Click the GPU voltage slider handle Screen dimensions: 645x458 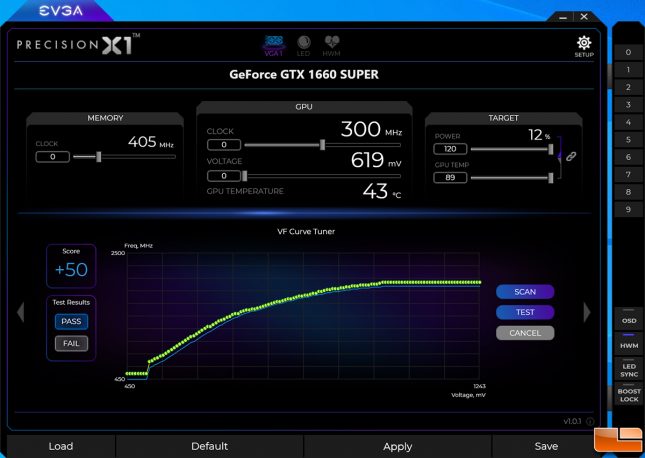point(245,176)
